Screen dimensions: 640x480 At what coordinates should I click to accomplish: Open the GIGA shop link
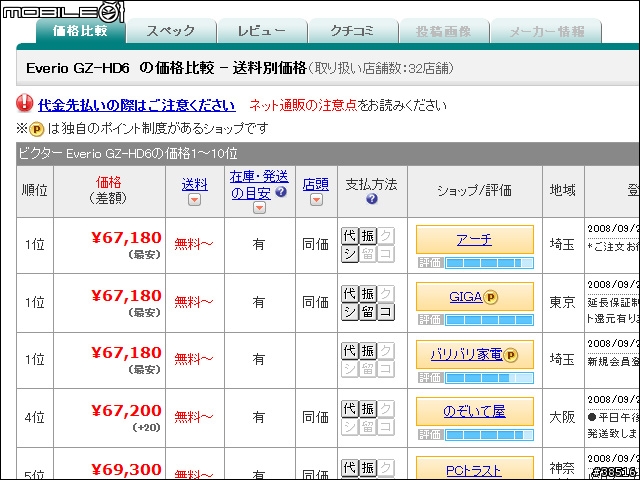[x=465, y=297]
